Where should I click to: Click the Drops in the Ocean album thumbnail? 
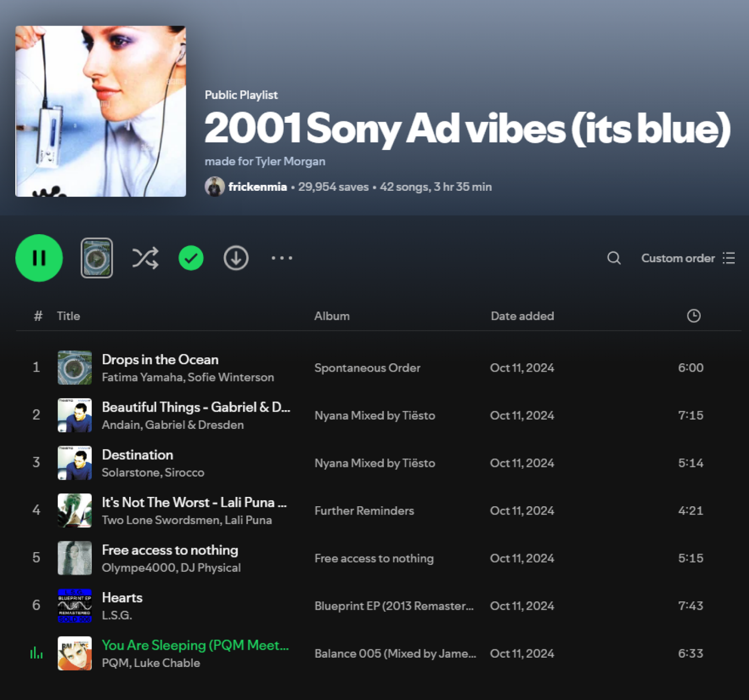coord(74,368)
